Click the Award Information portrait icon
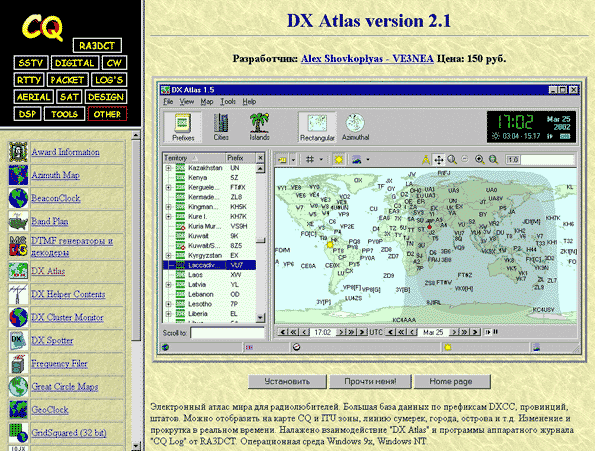The height and width of the screenshot is (451, 595). pos(18,152)
